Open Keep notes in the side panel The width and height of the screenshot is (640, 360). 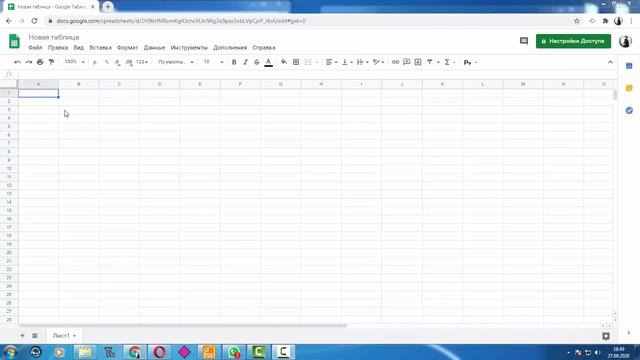click(629, 88)
